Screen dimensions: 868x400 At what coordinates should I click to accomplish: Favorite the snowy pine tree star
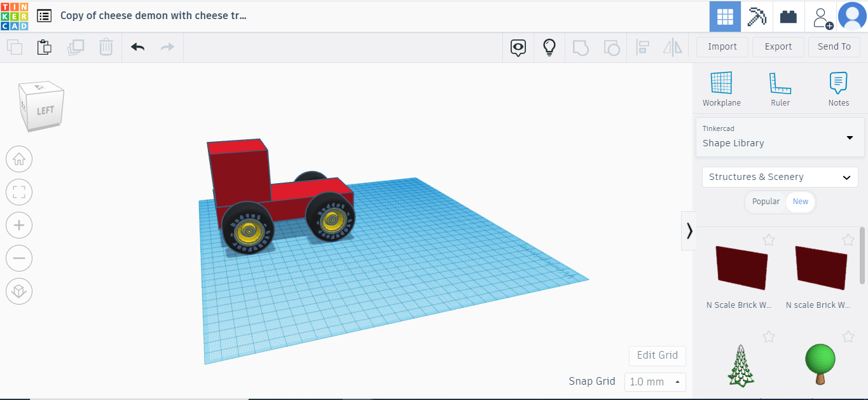click(769, 336)
